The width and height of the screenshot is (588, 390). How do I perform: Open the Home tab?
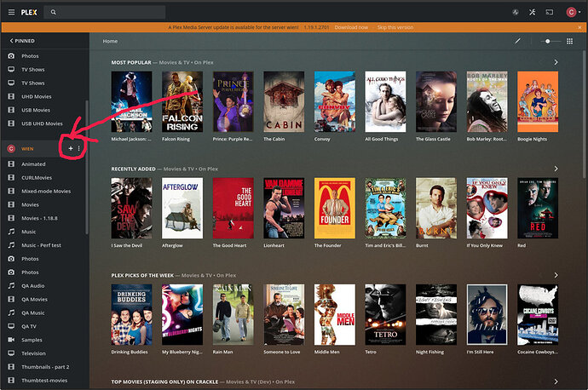coord(110,41)
